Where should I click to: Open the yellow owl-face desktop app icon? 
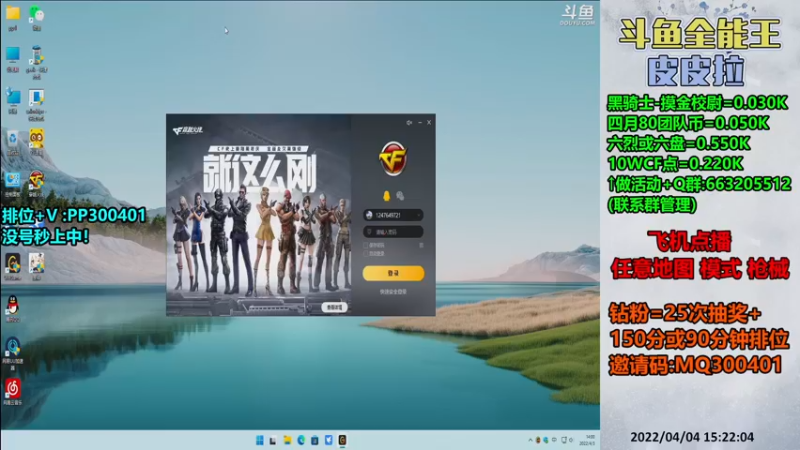(x=36, y=138)
